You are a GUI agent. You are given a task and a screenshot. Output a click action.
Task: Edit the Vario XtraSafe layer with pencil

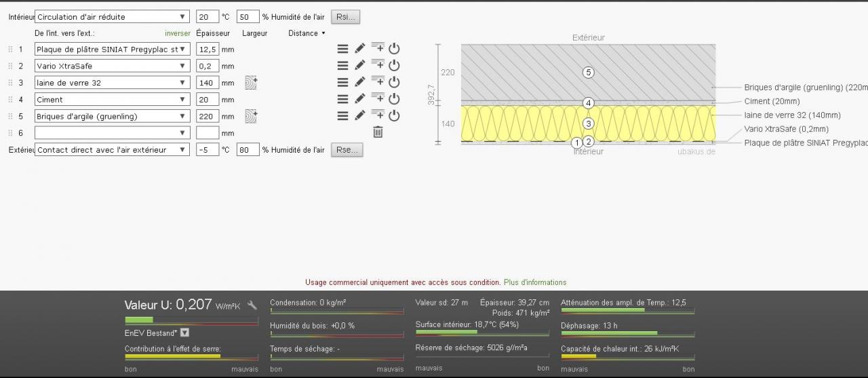pos(360,65)
